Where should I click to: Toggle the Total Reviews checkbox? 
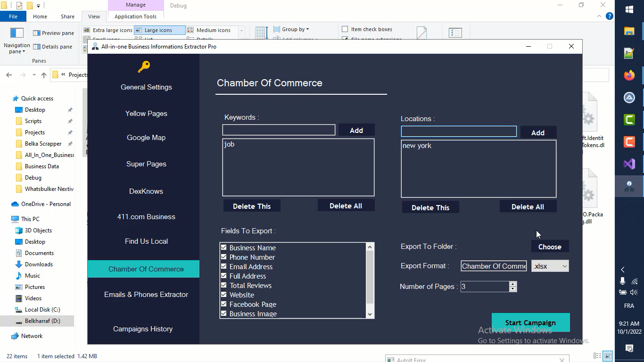[224, 285]
